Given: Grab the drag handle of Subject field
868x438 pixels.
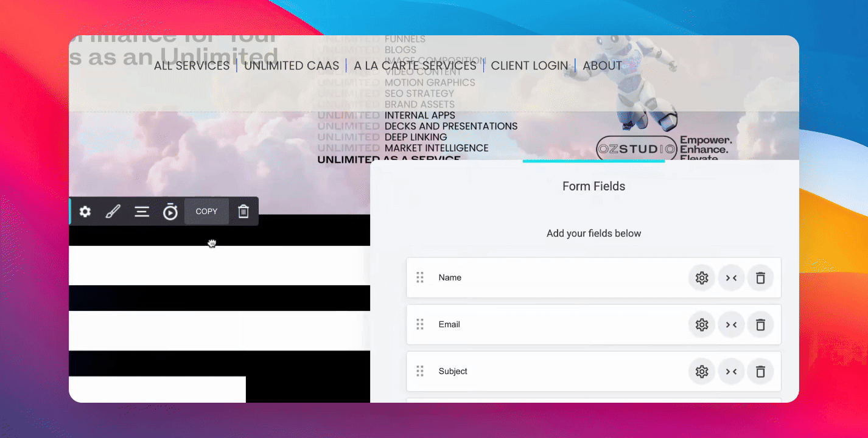Looking at the screenshot, I should (x=420, y=371).
